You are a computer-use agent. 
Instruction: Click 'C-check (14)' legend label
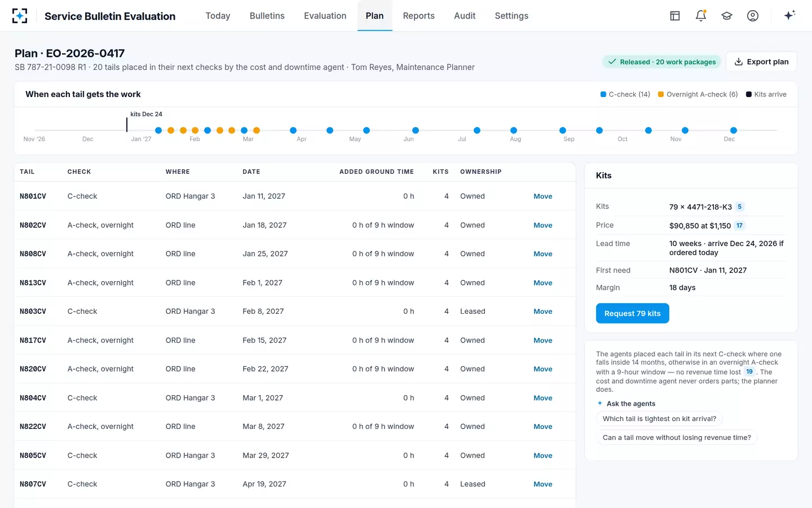click(x=629, y=94)
